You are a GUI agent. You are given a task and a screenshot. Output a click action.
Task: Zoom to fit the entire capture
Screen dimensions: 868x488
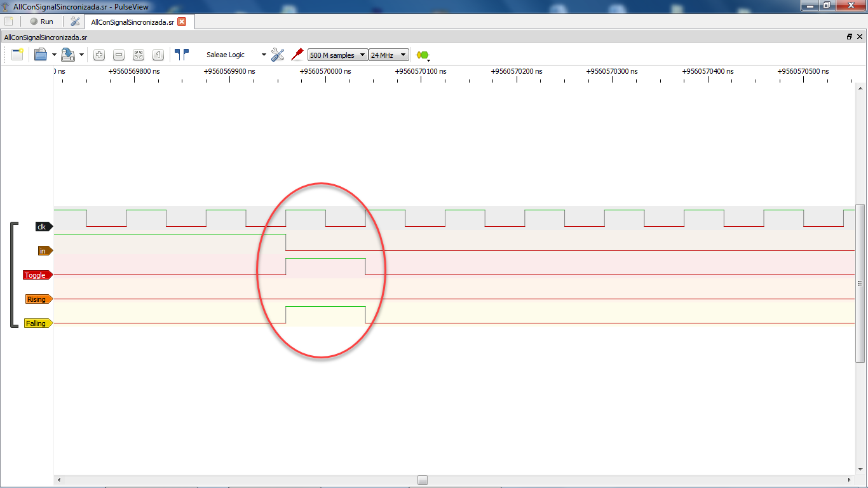[x=139, y=55]
